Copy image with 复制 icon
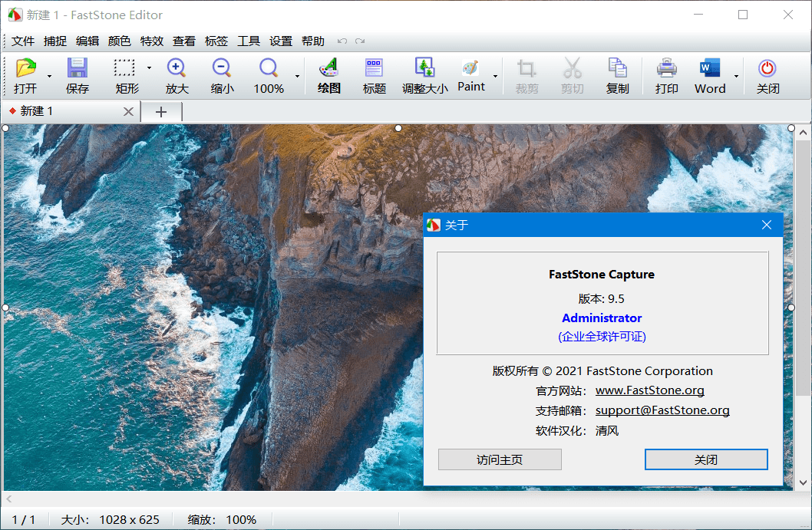812x530 pixels. click(617, 76)
